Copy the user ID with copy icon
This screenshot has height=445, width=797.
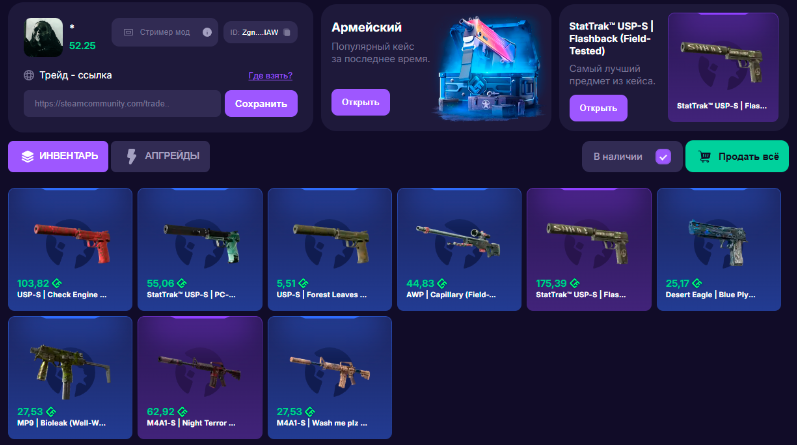(287, 32)
